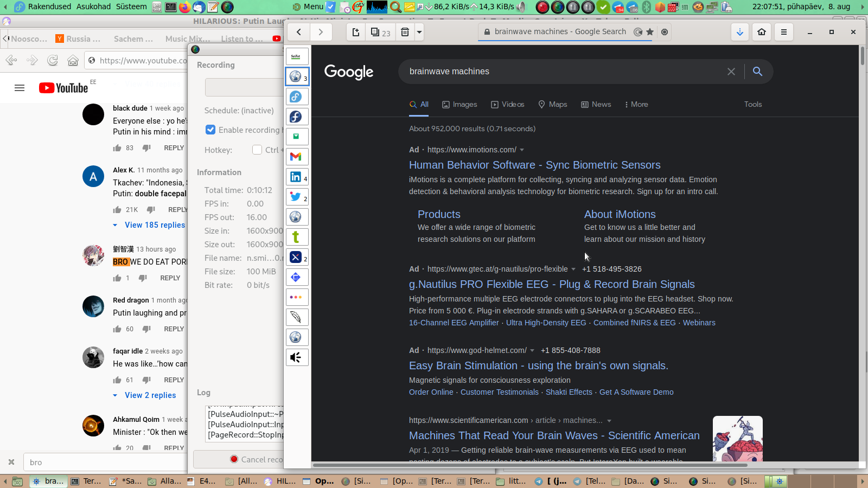868x488 pixels.
Task: Launch Firefox from the top panel
Action: pyautogui.click(x=185, y=7)
